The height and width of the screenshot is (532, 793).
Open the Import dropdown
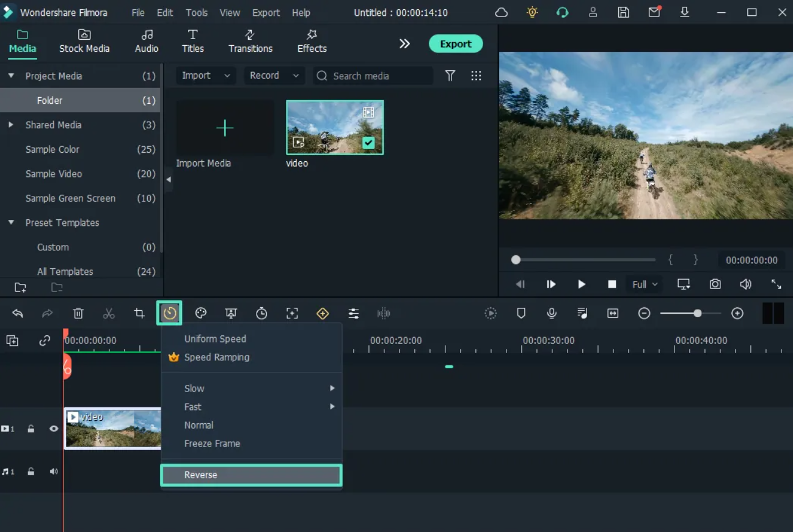click(x=206, y=76)
